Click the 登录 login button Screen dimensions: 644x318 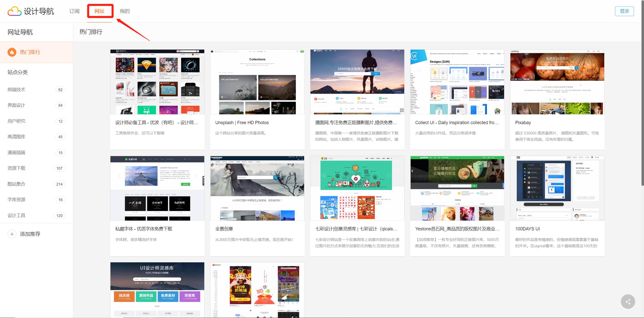(x=624, y=11)
